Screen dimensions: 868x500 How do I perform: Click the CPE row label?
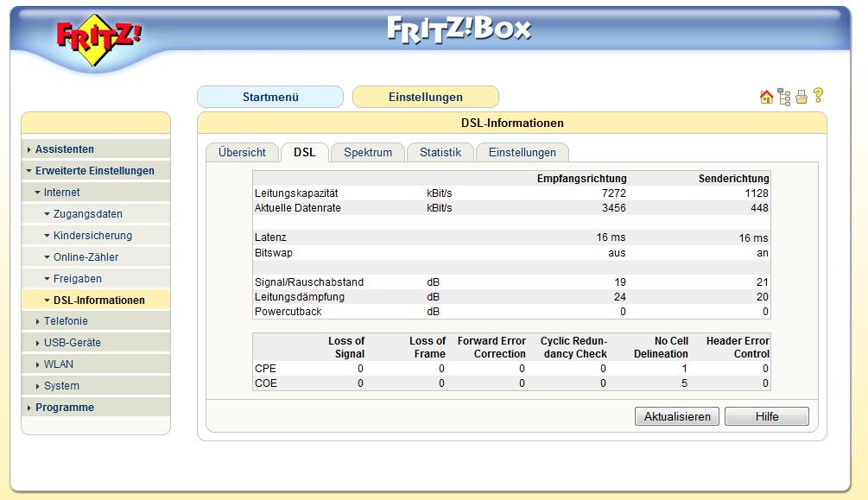click(x=265, y=369)
